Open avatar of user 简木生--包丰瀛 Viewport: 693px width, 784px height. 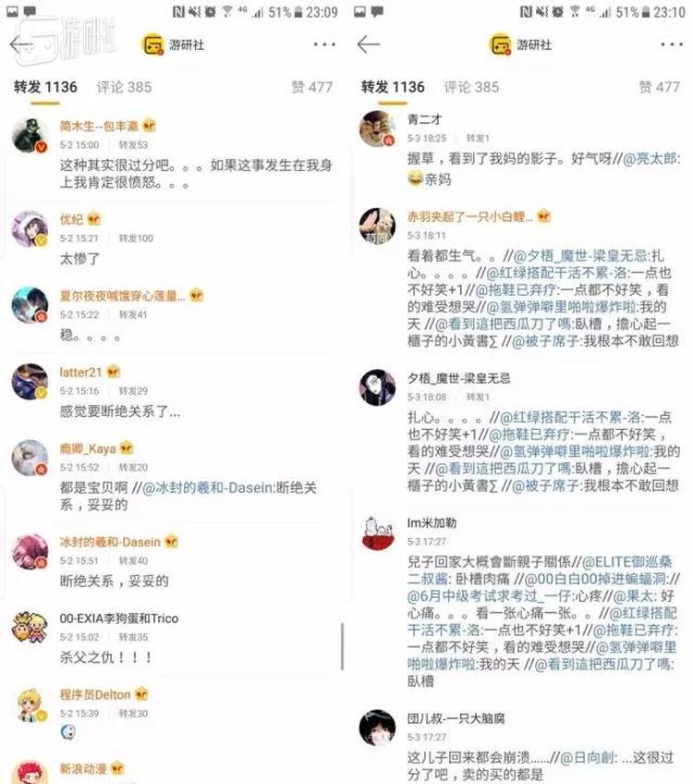click(x=30, y=135)
